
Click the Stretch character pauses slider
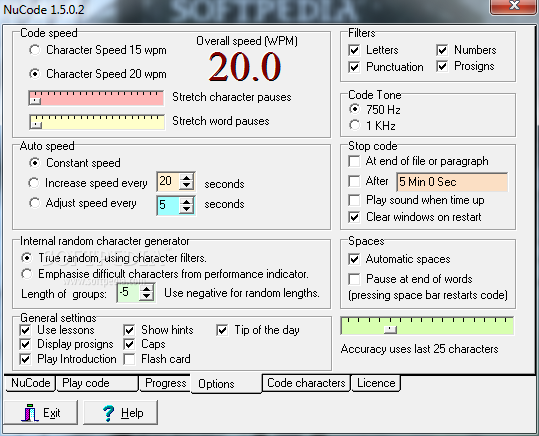click(x=96, y=98)
